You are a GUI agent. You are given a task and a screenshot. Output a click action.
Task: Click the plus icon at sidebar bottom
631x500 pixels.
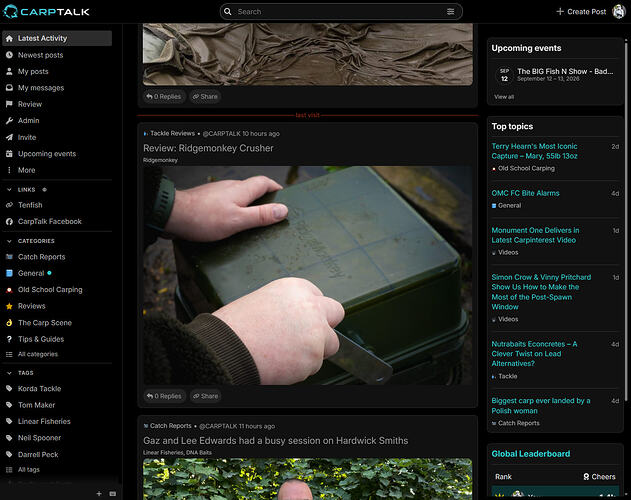[x=99, y=494]
